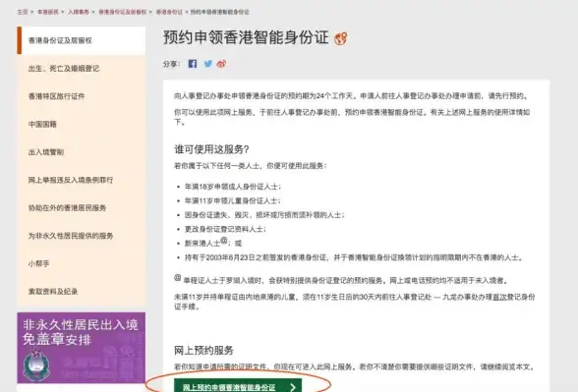The width and height of the screenshot is (578, 392).
Task: Go to 香港身份证及居留权 breadcrumb link
Action: (122, 12)
